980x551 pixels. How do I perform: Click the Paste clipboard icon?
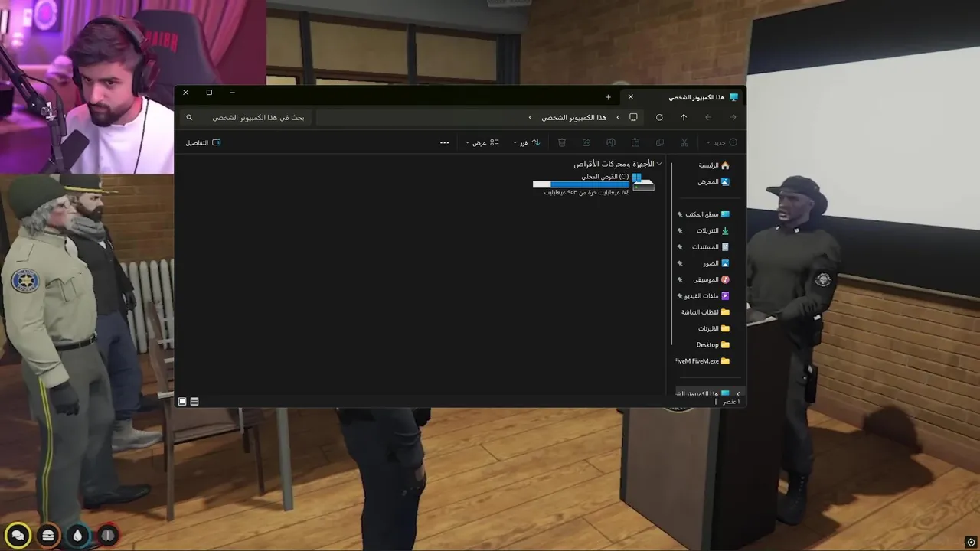coord(635,142)
